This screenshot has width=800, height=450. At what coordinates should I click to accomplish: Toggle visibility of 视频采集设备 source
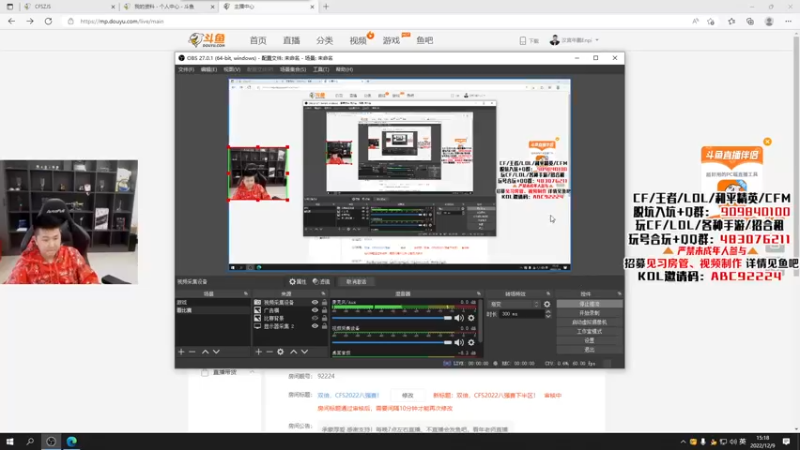[x=315, y=303]
